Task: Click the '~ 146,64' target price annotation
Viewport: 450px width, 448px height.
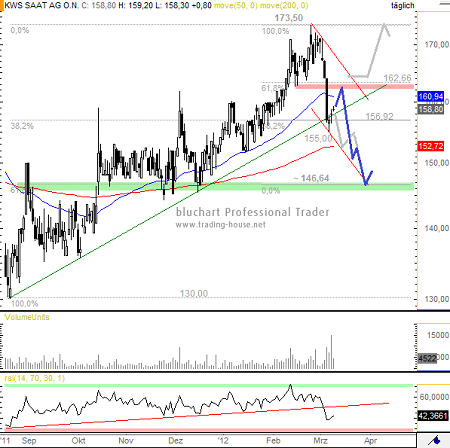Action: pos(311,178)
